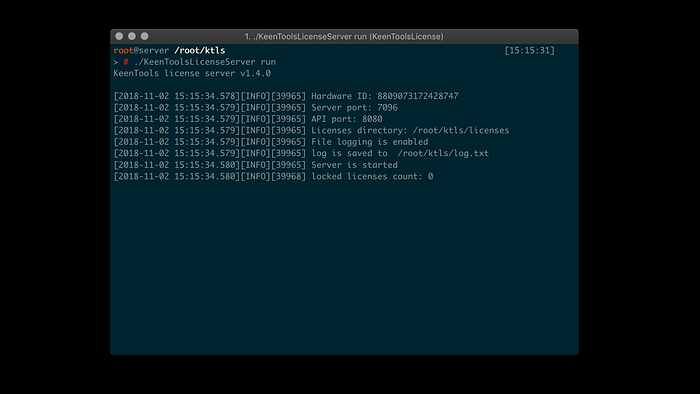700x394 pixels.
Task: Click the Hardware ID number
Action: [418, 96]
